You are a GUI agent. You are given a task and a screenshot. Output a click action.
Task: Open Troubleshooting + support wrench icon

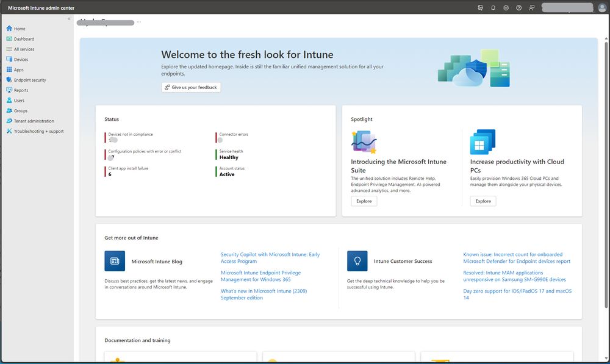[9, 131]
